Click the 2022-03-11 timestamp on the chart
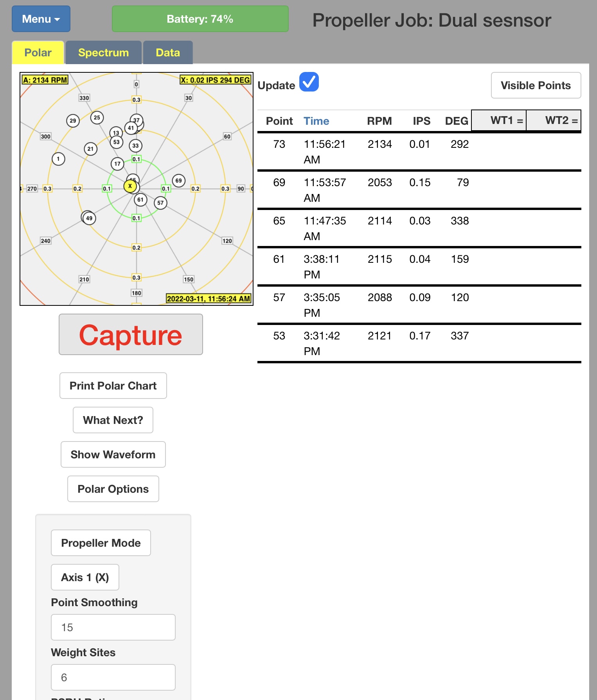Image resolution: width=597 pixels, height=700 pixels. click(x=209, y=299)
